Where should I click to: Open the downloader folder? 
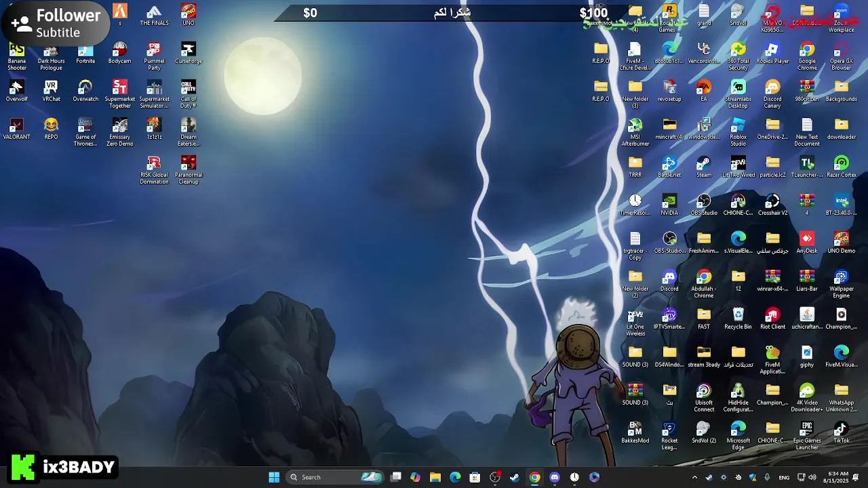pyautogui.click(x=842, y=129)
